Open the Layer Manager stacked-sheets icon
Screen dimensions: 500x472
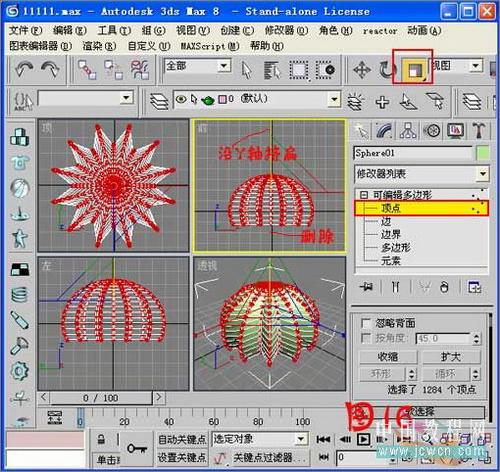159,101
